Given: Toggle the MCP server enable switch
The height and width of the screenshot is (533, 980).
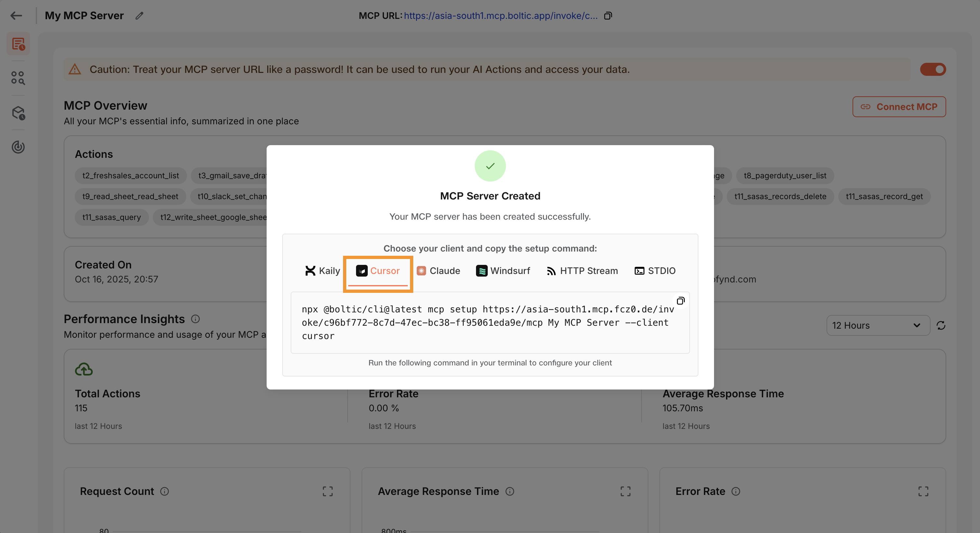Looking at the screenshot, I should (x=933, y=69).
